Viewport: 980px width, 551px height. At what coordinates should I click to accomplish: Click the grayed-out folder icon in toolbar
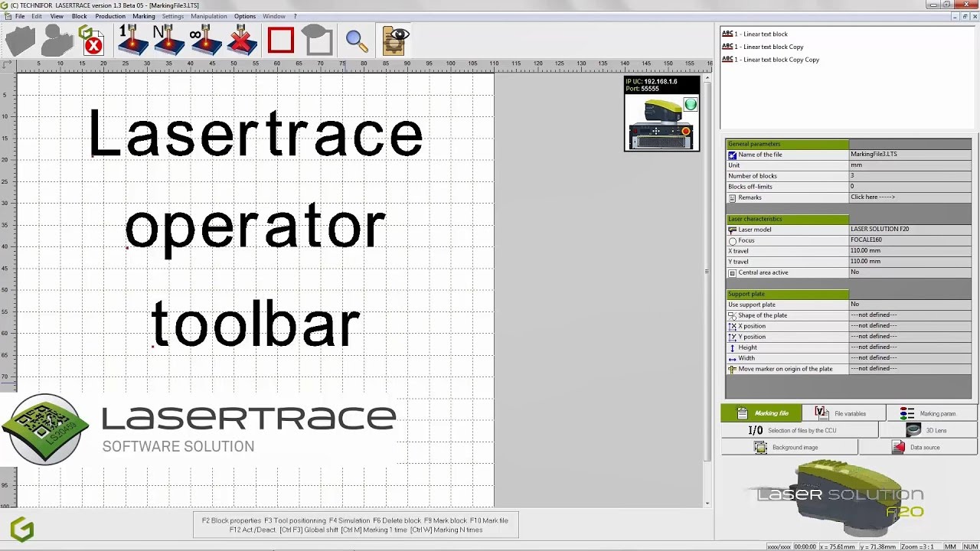pyautogui.click(x=21, y=41)
